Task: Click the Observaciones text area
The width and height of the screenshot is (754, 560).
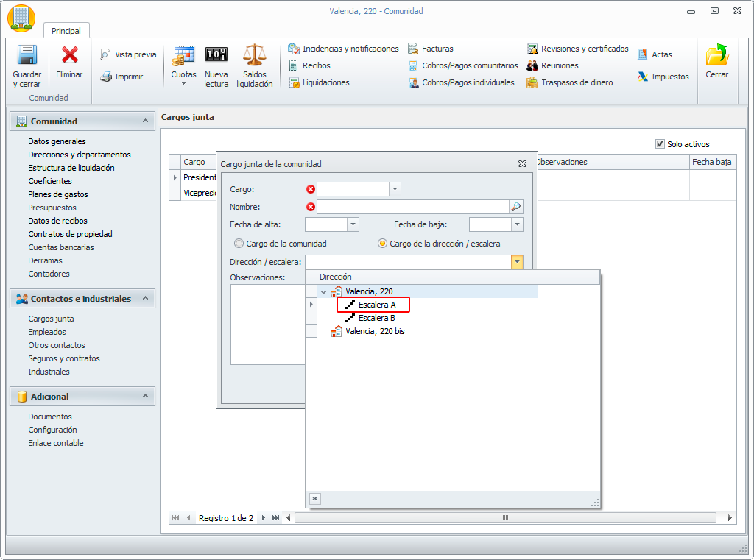Action: tap(268, 325)
